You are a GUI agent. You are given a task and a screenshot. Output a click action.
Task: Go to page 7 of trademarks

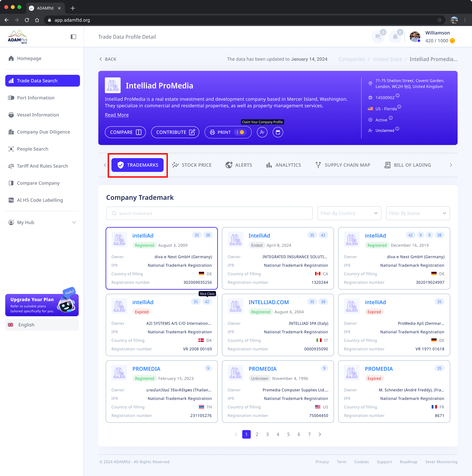pyautogui.click(x=309, y=434)
